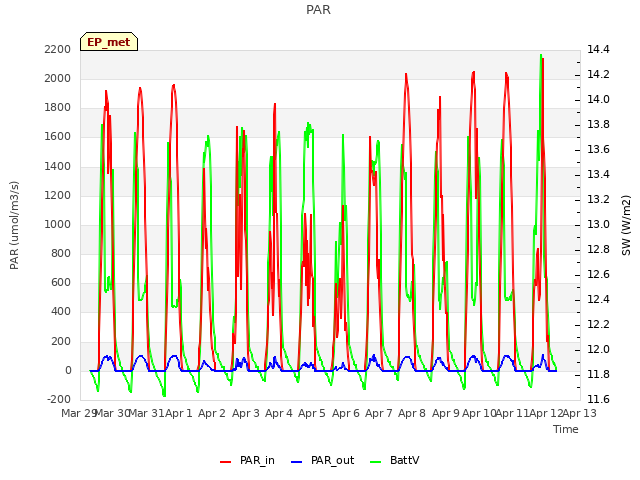Click the 11.6 right axis value
The width and height of the screenshot is (640, 480).
coord(598,399)
